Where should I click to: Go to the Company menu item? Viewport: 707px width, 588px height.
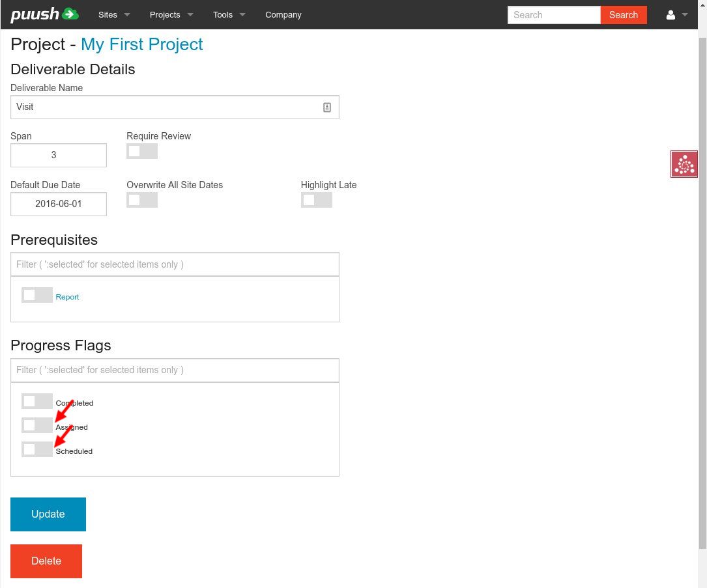click(283, 14)
